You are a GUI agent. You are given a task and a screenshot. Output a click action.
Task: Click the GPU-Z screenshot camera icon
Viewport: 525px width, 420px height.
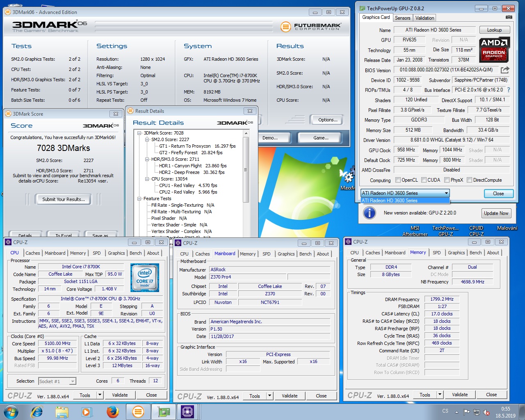(509, 17)
